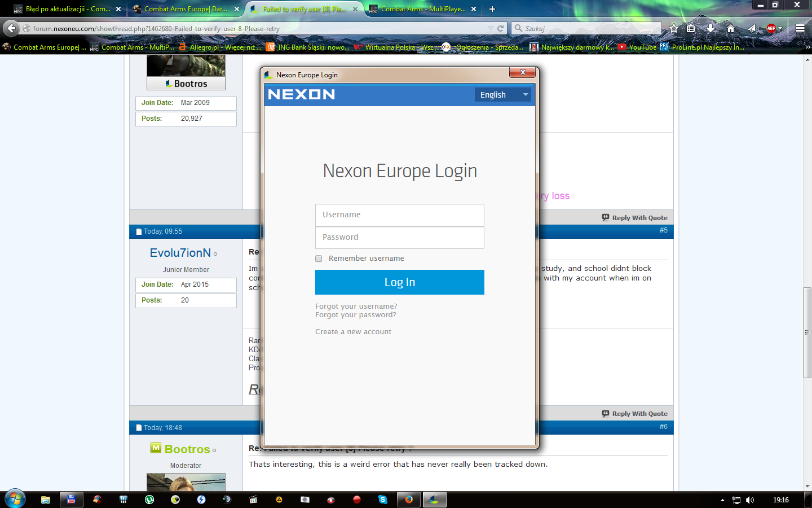Open the ING Bank Śląski bookmark
The image size is (812, 508).
[308, 47]
